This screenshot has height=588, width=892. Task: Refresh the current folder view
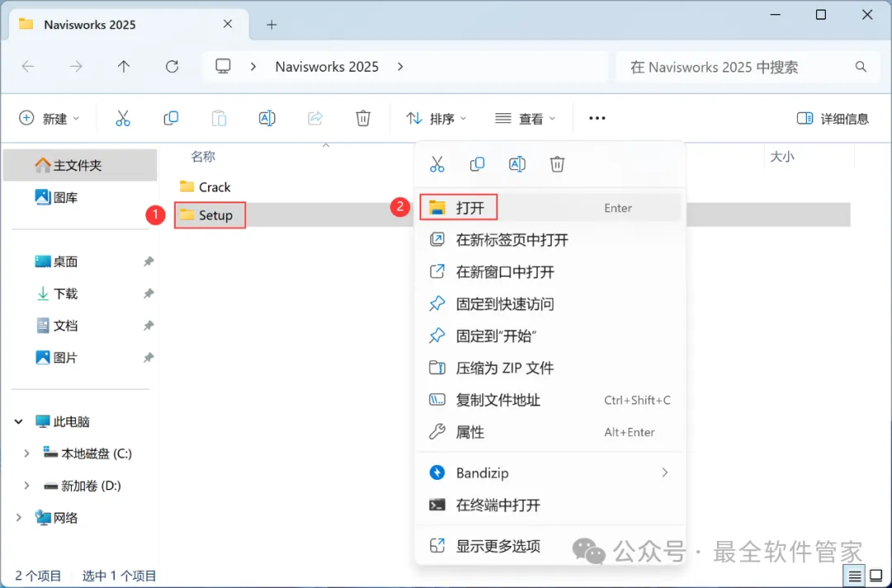pyautogui.click(x=172, y=67)
